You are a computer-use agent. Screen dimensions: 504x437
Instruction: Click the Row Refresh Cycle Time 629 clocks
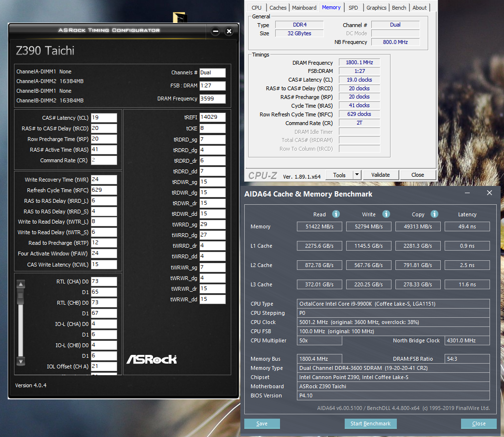pos(359,114)
